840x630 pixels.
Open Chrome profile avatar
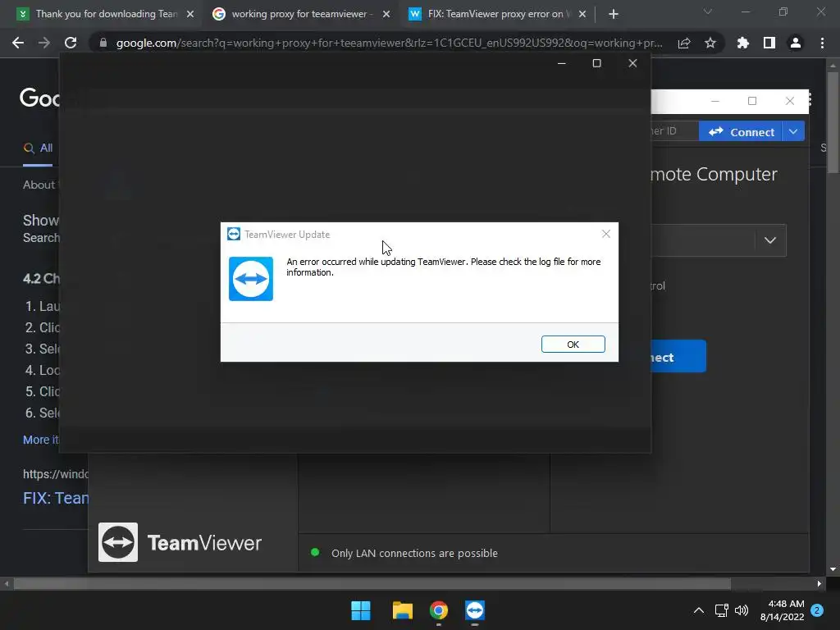click(x=796, y=43)
